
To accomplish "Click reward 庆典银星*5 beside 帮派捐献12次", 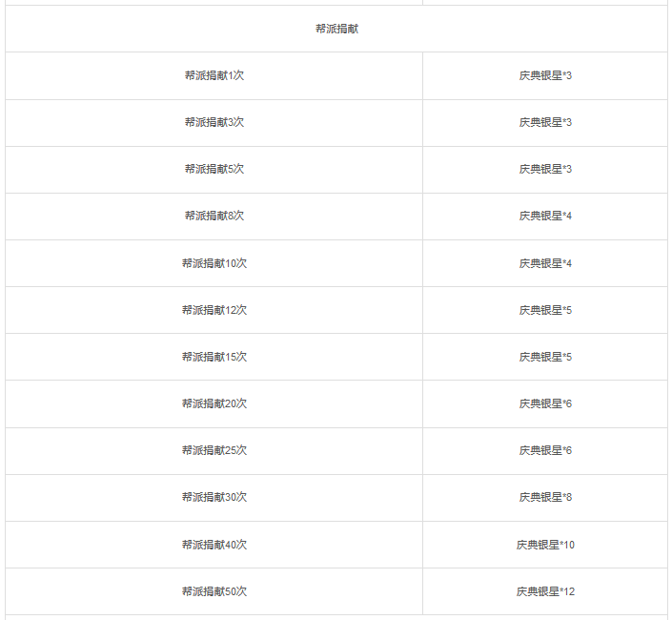I will click(545, 310).
